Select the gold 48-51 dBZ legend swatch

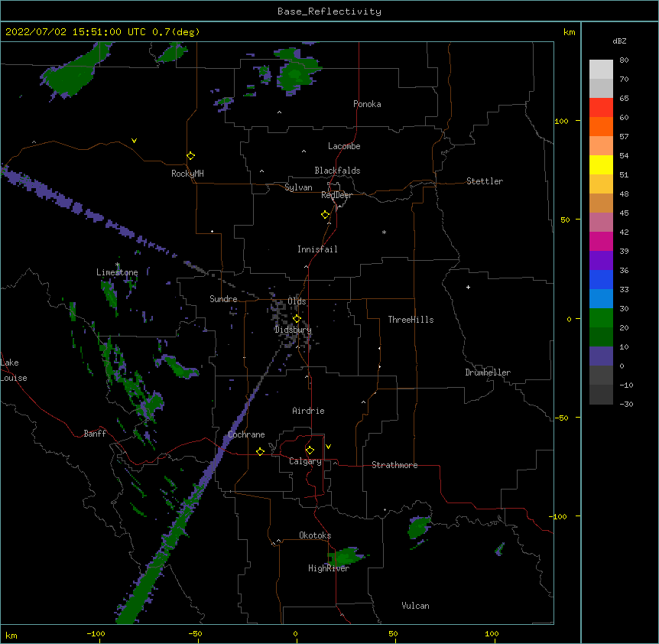[601, 184]
